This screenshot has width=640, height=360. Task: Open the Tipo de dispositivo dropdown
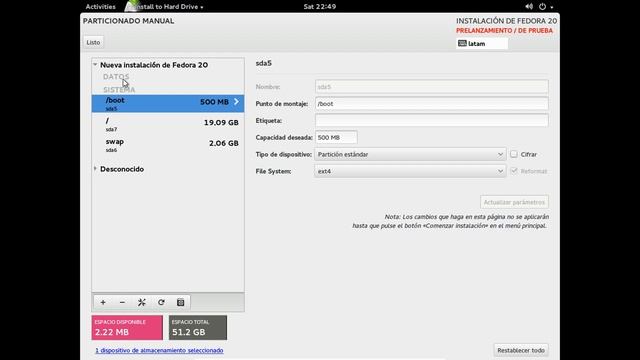tap(410, 154)
